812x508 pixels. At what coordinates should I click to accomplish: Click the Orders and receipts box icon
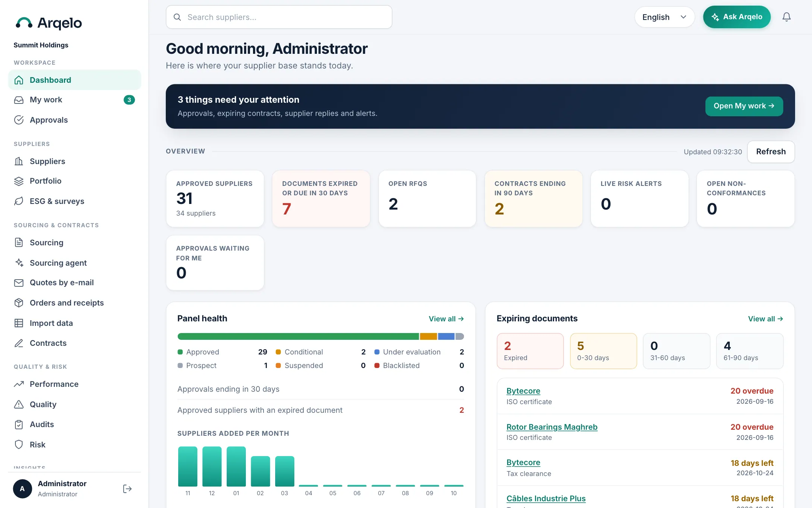[19, 303]
